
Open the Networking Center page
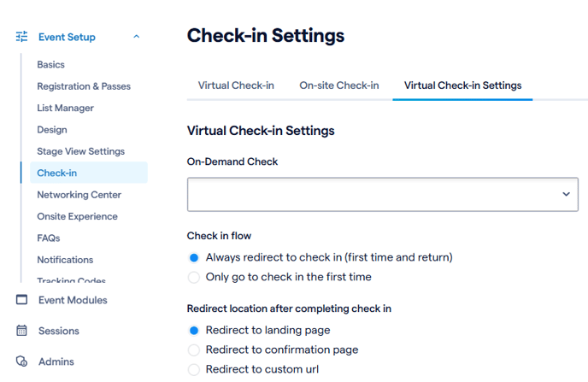(x=79, y=195)
